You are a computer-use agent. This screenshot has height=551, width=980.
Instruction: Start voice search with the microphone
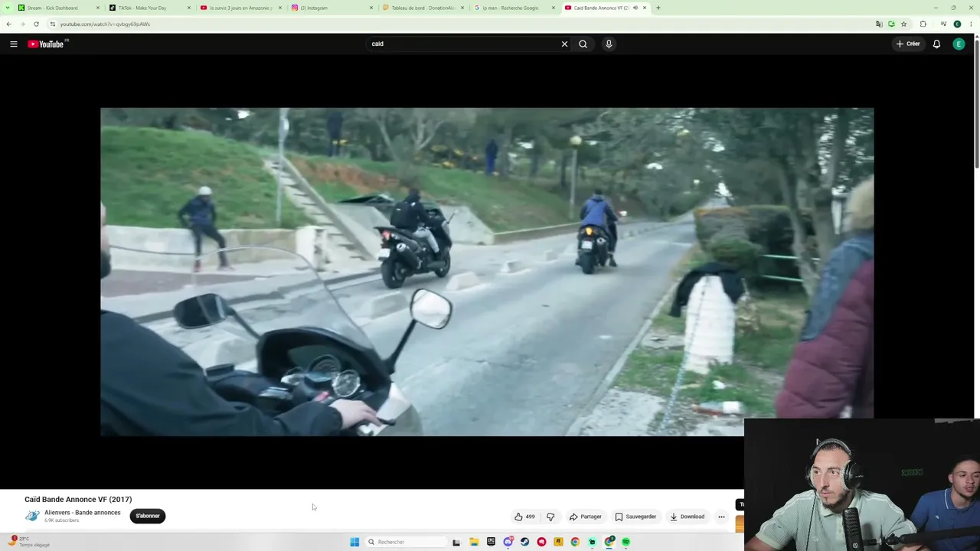(x=609, y=44)
